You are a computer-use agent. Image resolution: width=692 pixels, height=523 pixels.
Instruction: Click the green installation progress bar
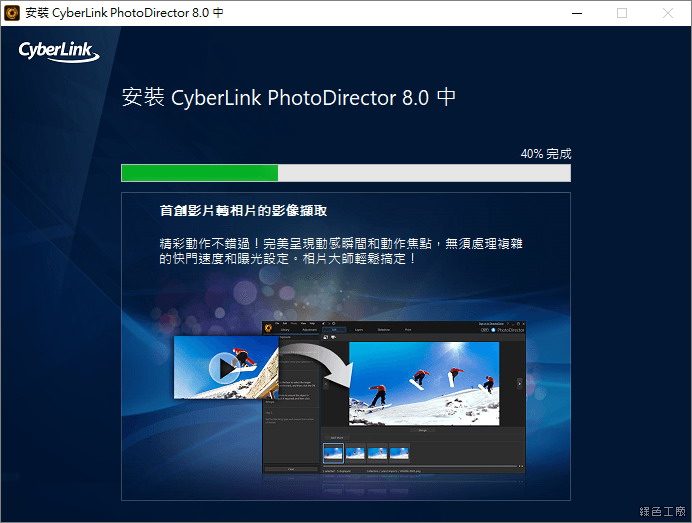(x=346, y=173)
